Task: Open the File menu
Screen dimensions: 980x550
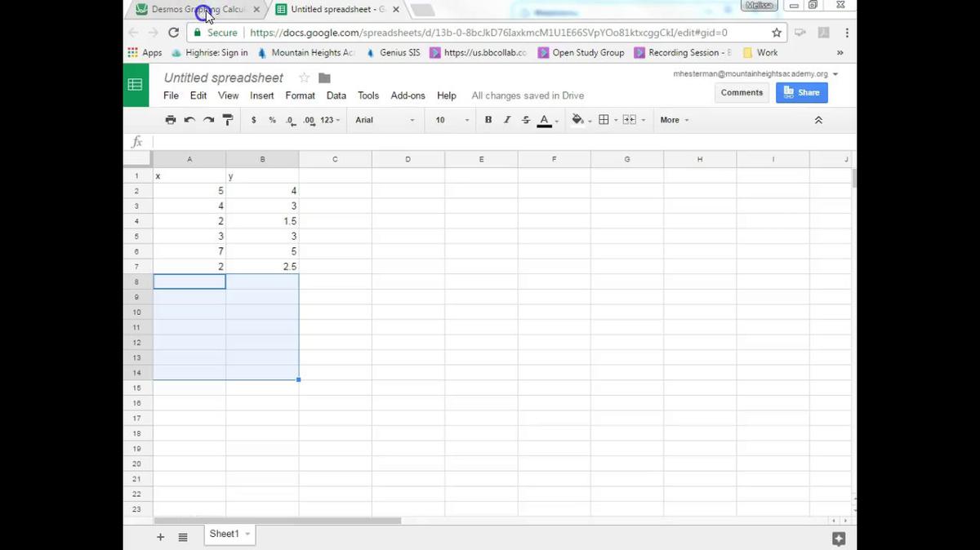Action: (171, 95)
